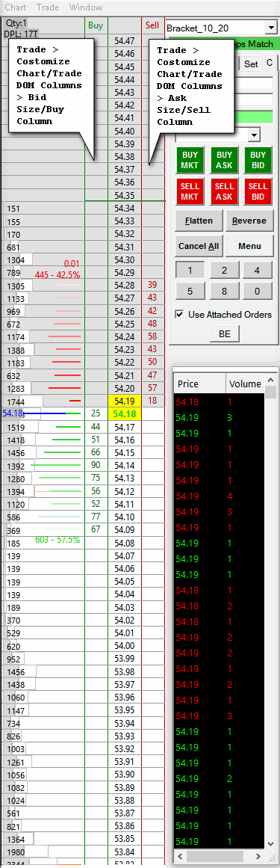Open the Chart menu
The height and width of the screenshot is (868, 280).
point(16,7)
